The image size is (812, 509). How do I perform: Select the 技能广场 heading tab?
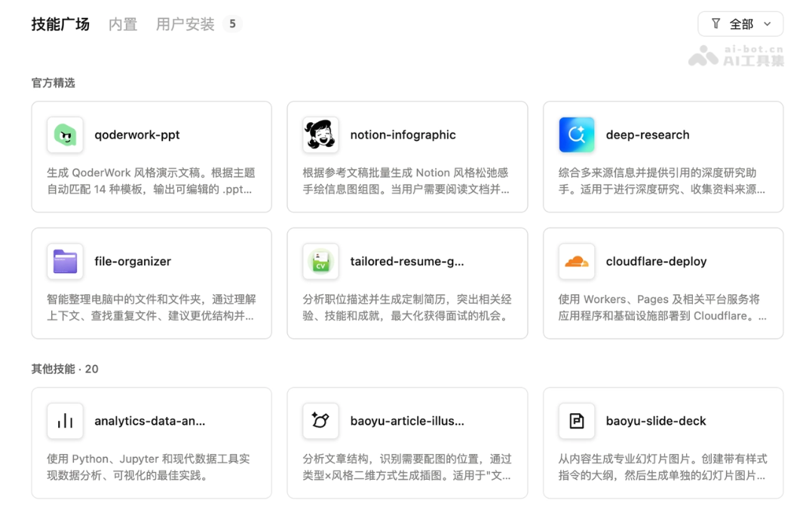coord(60,23)
